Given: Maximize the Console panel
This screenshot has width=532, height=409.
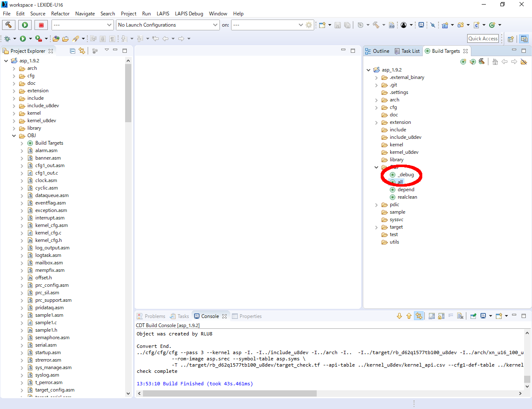Looking at the screenshot, I should coord(524,316).
